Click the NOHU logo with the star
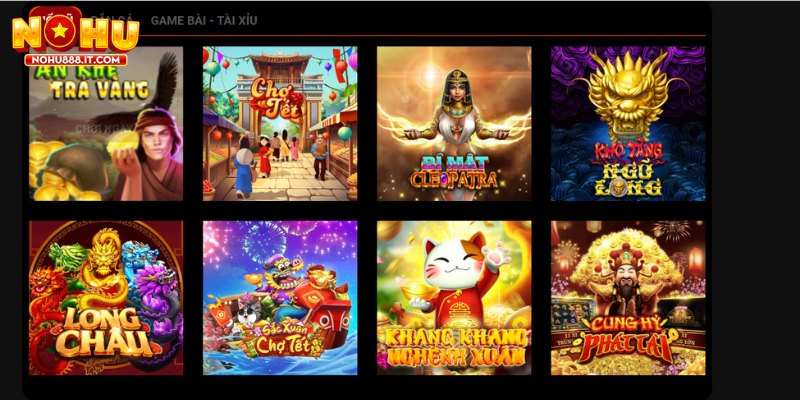800x400 pixels. click(76, 34)
